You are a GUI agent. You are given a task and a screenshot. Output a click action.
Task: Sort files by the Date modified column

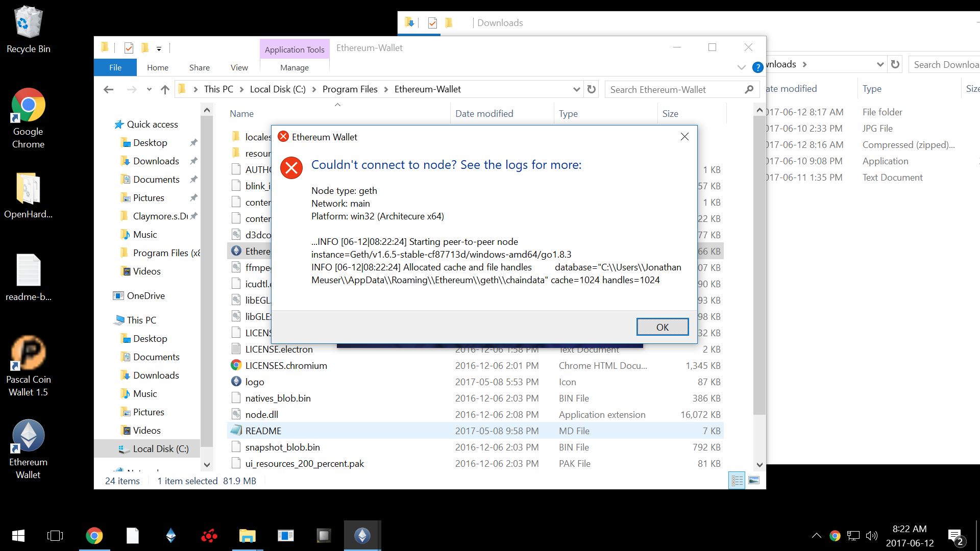coord(484,114)
